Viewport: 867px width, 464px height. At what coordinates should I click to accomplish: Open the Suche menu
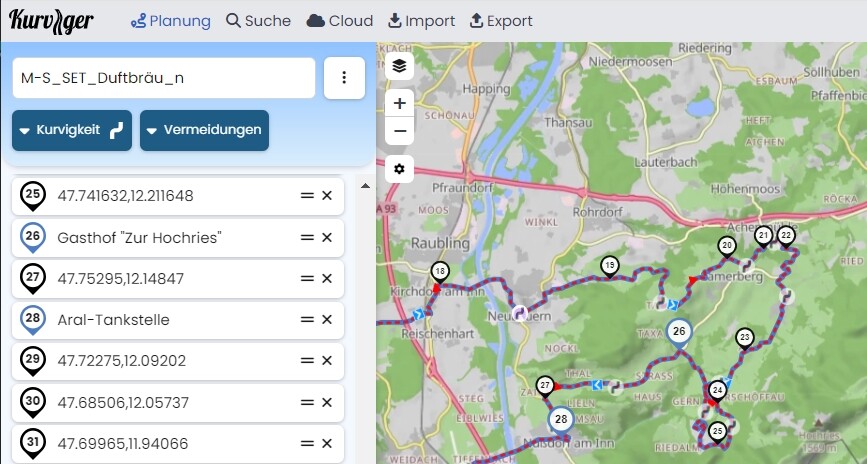[258, 21]
